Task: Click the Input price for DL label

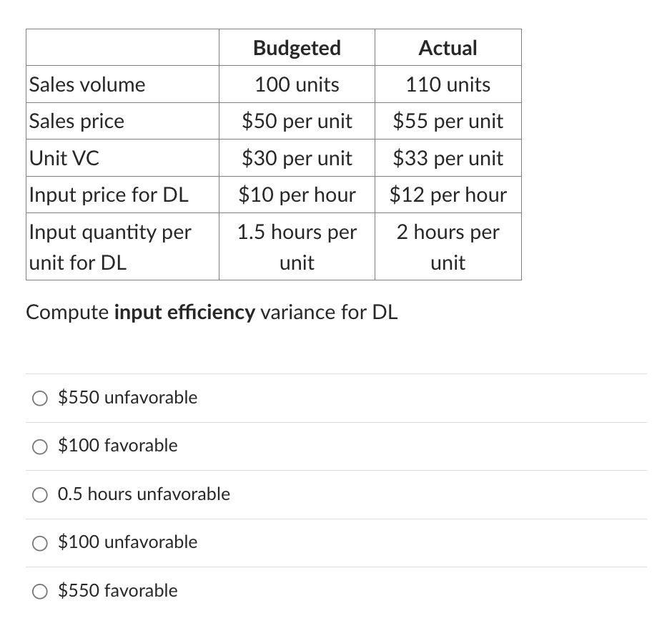Action: 109,195
